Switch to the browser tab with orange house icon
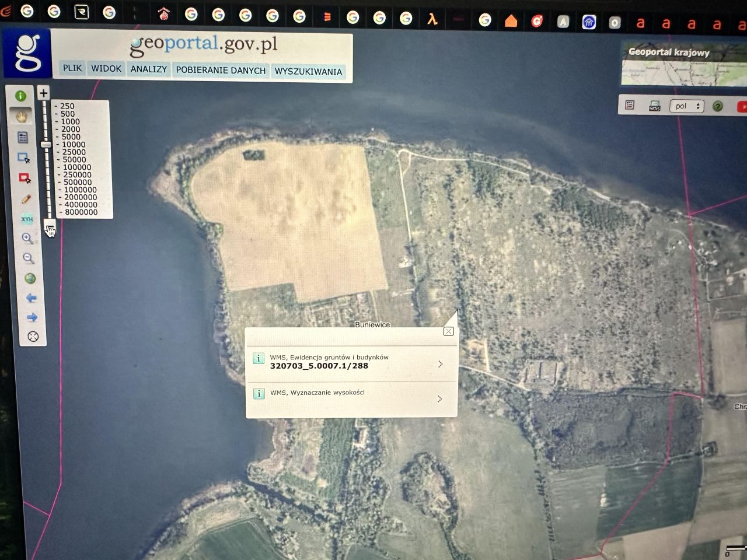747x560 pixels. click(511, 21)
